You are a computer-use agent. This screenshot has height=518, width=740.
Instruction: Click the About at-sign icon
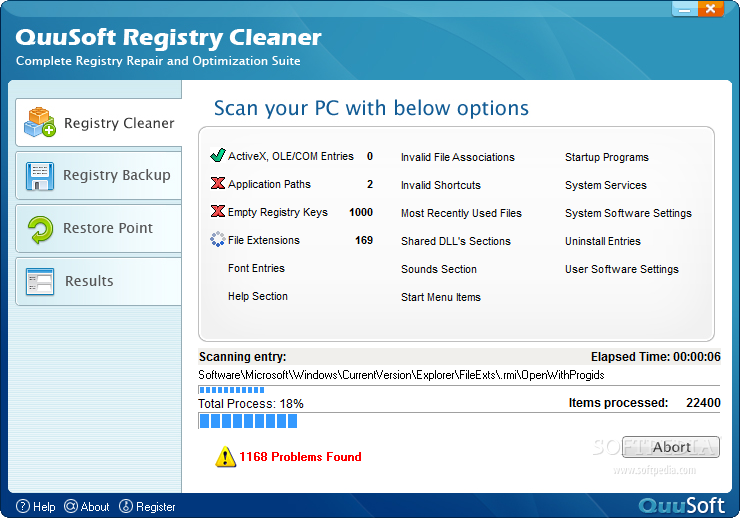[x=71, y=506]
